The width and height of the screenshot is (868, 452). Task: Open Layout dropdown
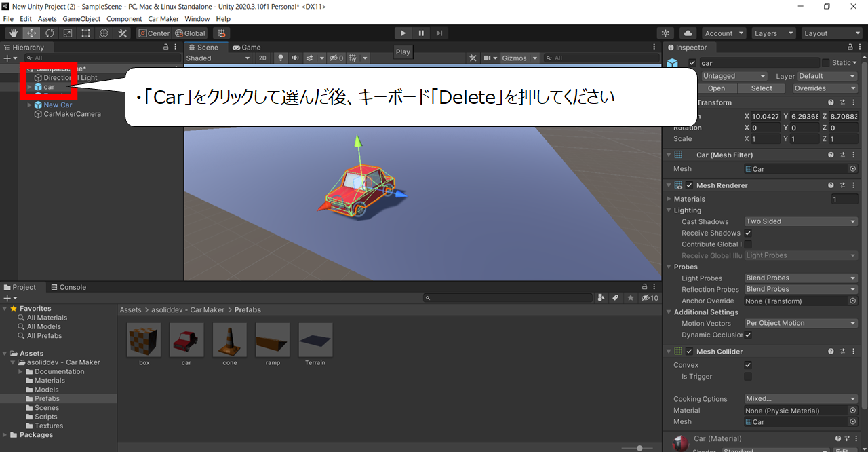click(x=831, y=33)
